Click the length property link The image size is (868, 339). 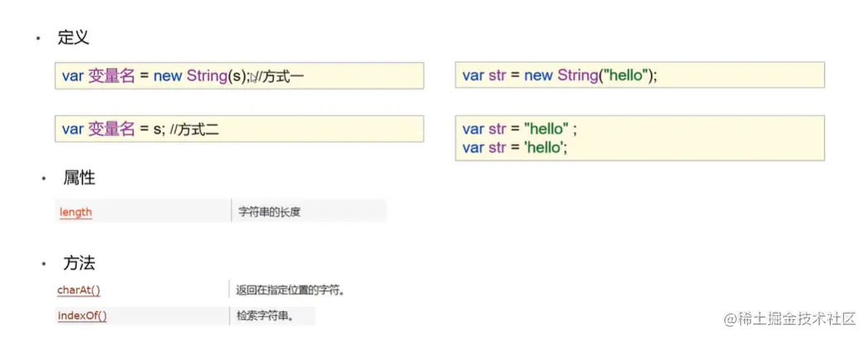75,212
